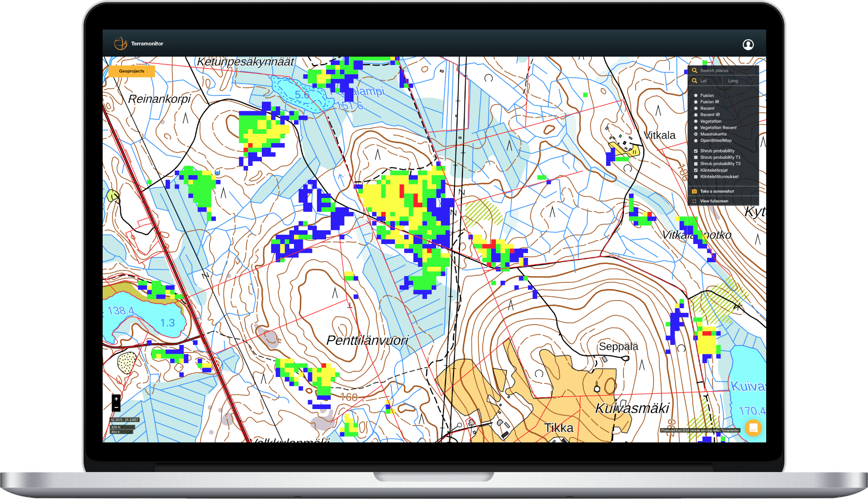This screenshot has height=499, width=868.
Task: Click the 160 contour elevation label
Action: click(349, 397)
